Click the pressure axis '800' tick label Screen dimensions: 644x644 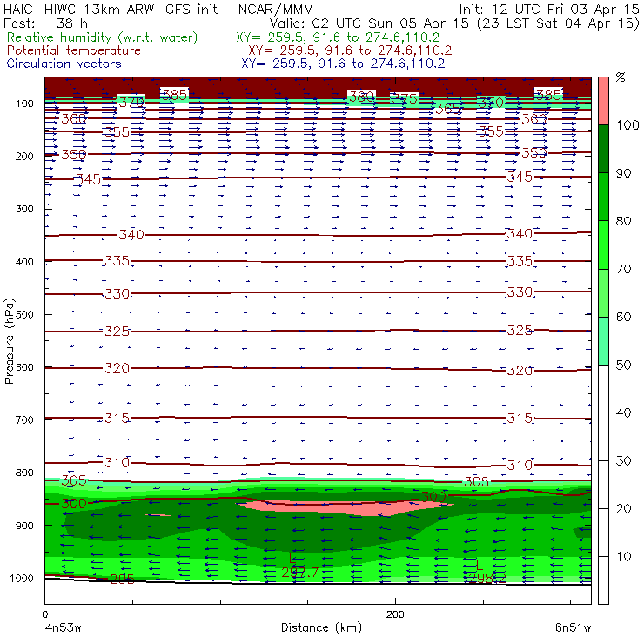click(24, 473)
